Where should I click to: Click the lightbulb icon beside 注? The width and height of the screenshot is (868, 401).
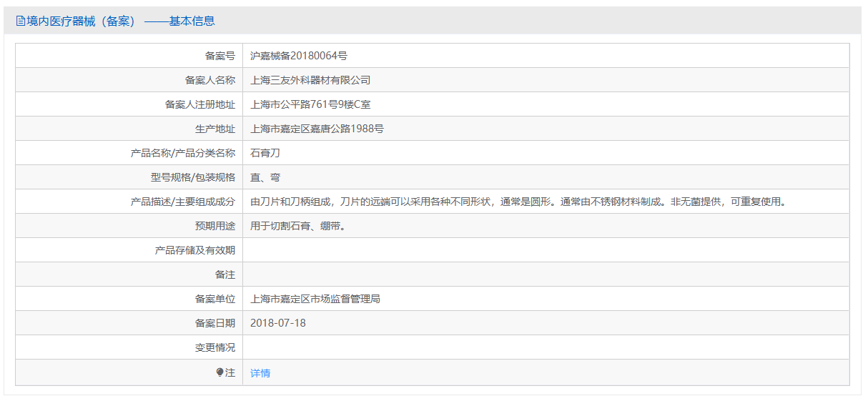tap(220, 372)
